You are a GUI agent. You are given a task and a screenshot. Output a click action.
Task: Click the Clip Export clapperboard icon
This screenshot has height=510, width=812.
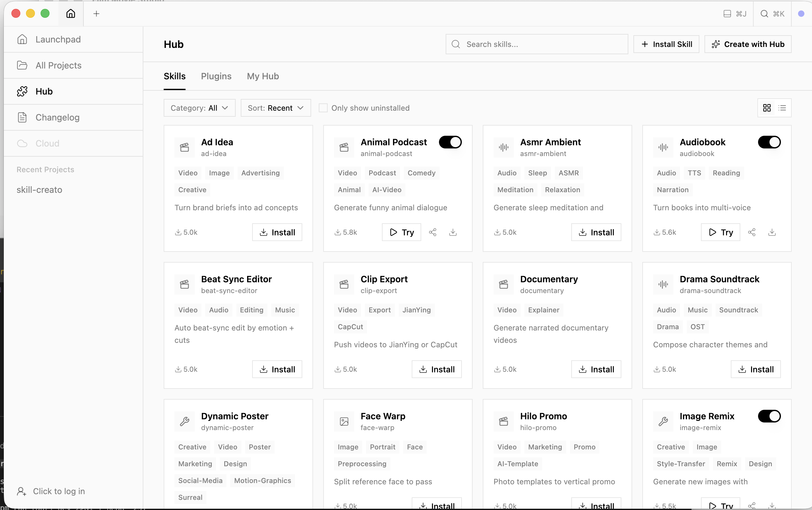pyautogui.click(x=344, y=284)
